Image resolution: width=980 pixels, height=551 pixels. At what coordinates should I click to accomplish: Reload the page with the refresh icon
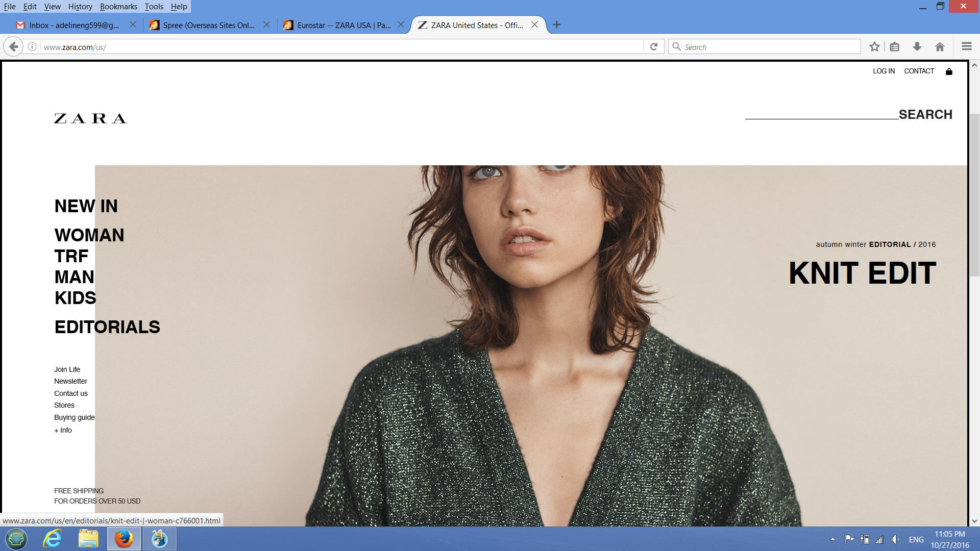tap(653, 47)
